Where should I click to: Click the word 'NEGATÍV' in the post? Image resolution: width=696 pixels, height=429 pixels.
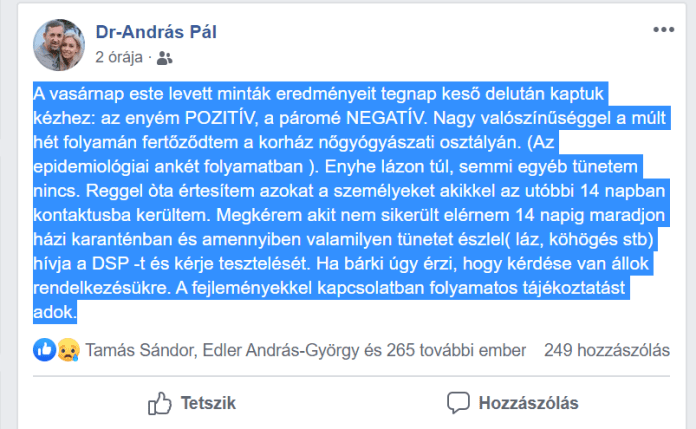375,116
